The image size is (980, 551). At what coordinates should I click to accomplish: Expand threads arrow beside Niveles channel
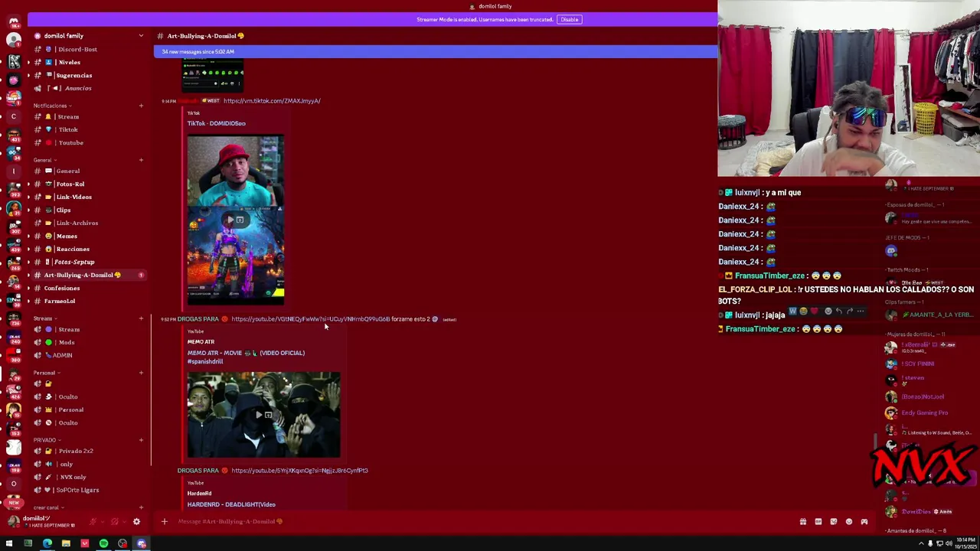point(28,62)
